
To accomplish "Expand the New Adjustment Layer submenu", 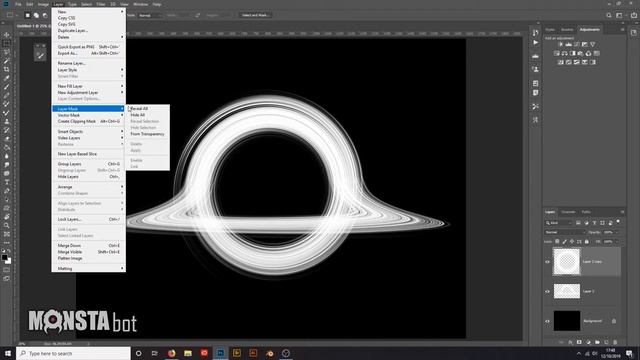I will tap(89, 92).
